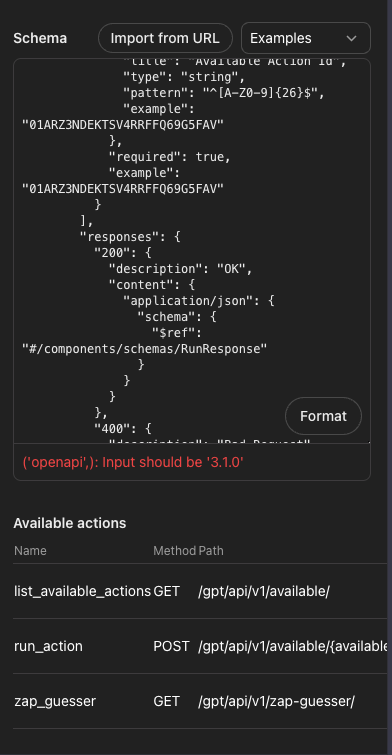Click the "200" response key
392x755 pixels.
(x=105, y=253)
